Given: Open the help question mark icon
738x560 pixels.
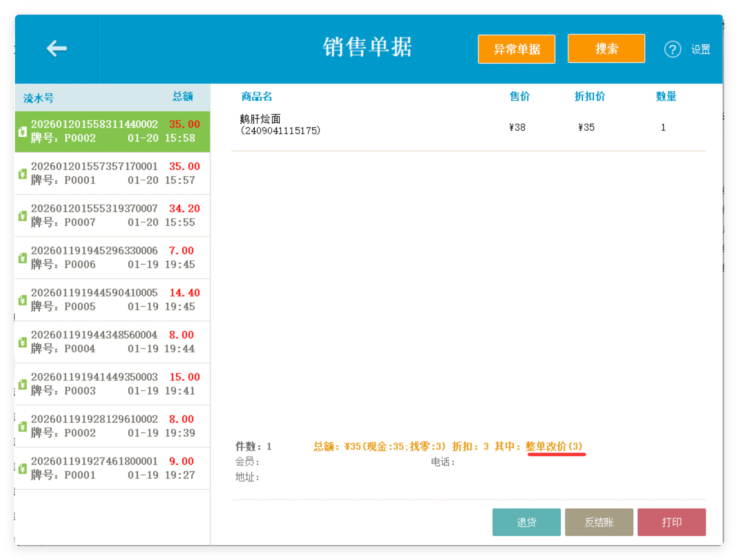Looking at the screenshot, I should click(672, 49).
